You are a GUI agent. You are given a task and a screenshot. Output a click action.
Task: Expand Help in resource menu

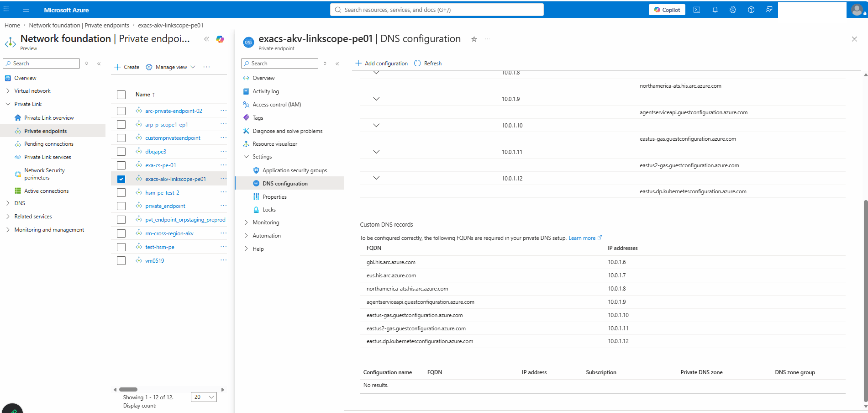pyautogui.click(x=246, y=249)
